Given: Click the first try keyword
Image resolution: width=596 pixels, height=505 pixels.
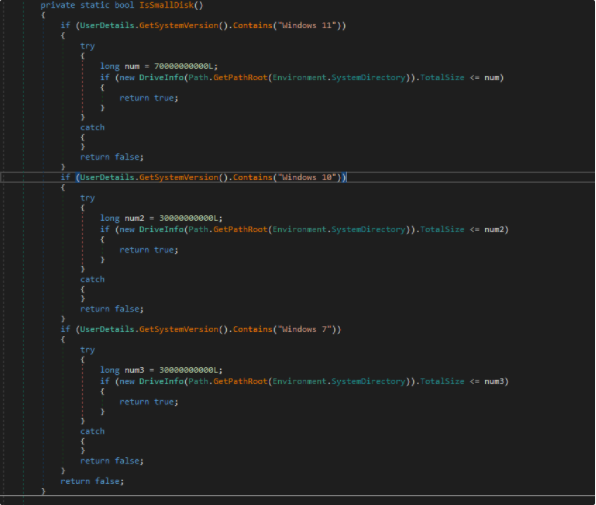Looking at the screenshot, I should pos(87,46).
